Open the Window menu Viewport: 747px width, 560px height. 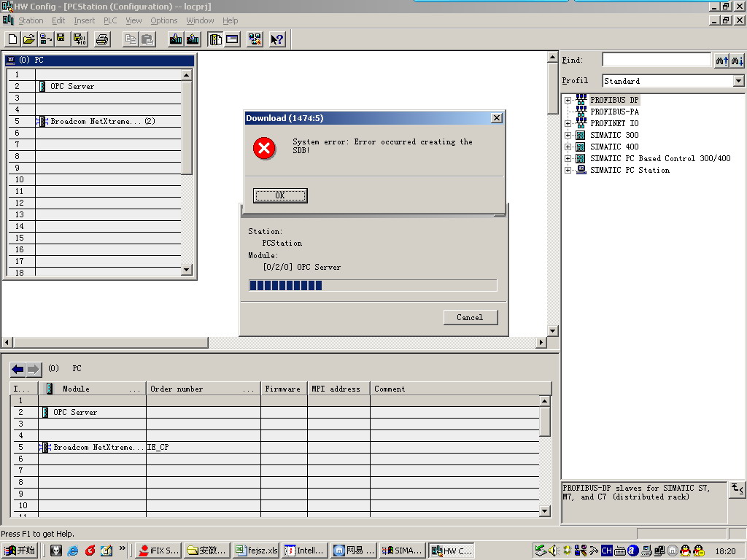coord(200,20)
